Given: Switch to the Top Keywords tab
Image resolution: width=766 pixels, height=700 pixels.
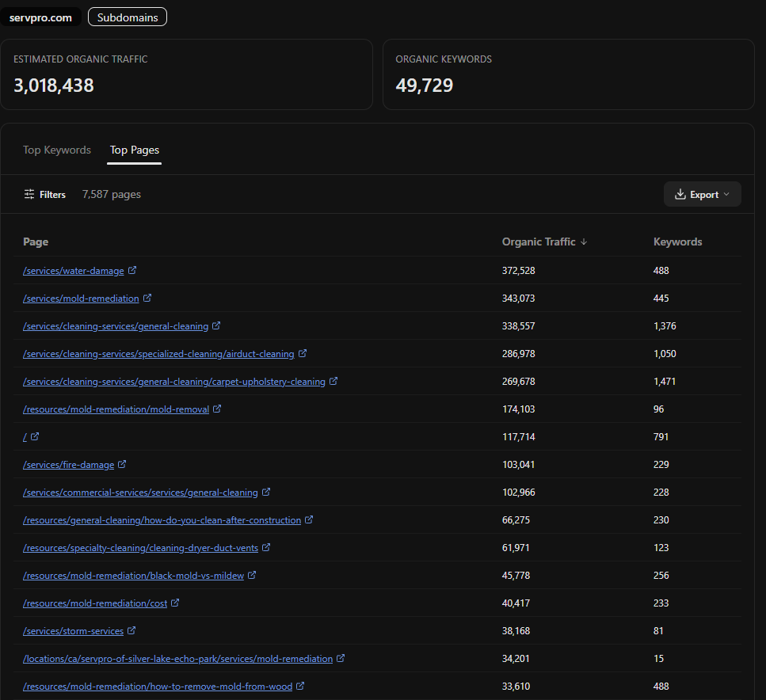Looking at the screenshot, I should tap(57, 150).
